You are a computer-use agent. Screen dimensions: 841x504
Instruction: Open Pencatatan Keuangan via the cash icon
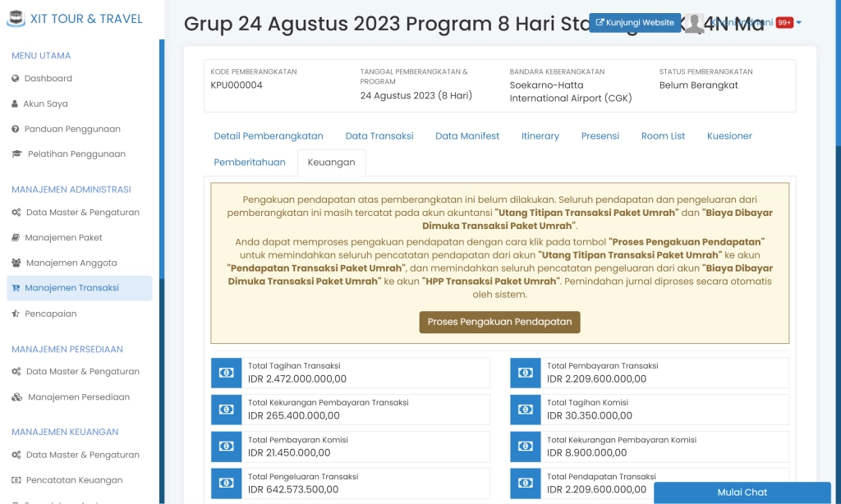click(18, 480)
